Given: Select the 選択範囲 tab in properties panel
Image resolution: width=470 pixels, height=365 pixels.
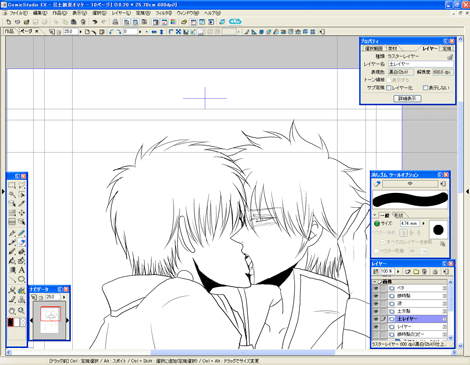Looking at the screenshot, I should tap(373, 49).
